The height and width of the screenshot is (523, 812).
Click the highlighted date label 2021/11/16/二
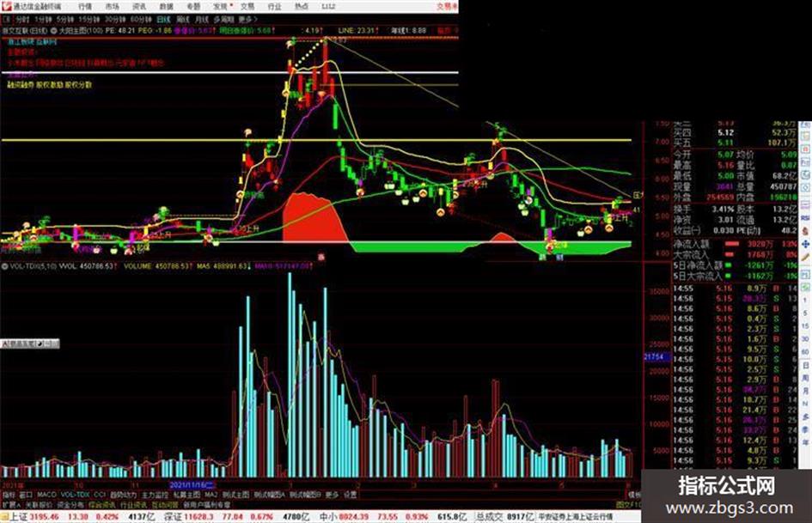pyautogui.click(x=192, y=485)
